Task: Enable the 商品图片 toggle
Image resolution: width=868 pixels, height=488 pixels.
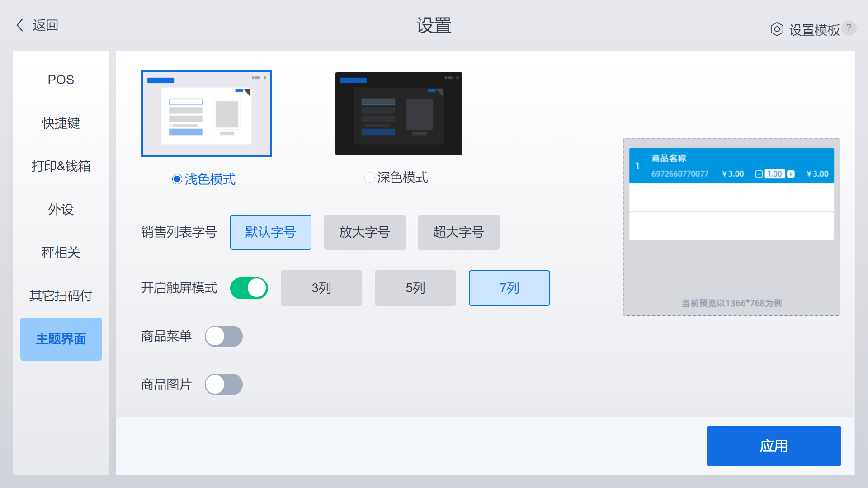Action: (x=224, y=385)
